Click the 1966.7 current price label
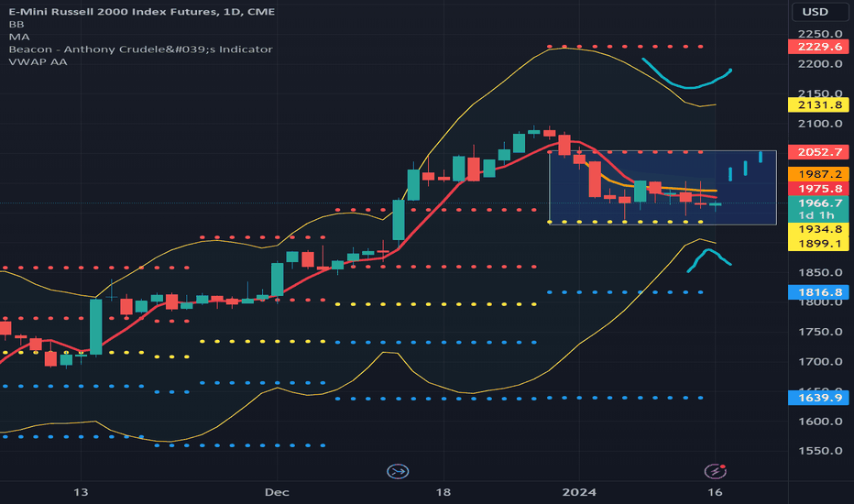Screen dimensions: 854x504 [x=818, y=203]
